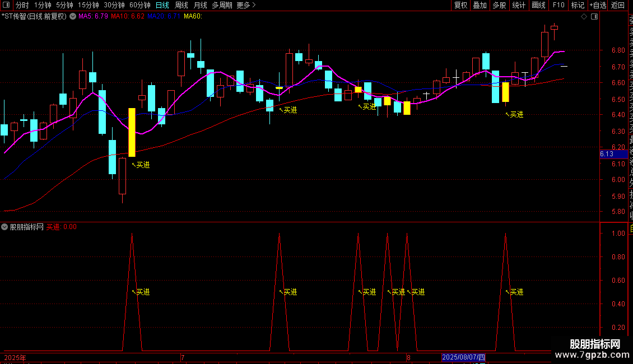Click the 返回 back button
Screen dimensions: 633x364
pyautogui.click(x=618, y=5)
